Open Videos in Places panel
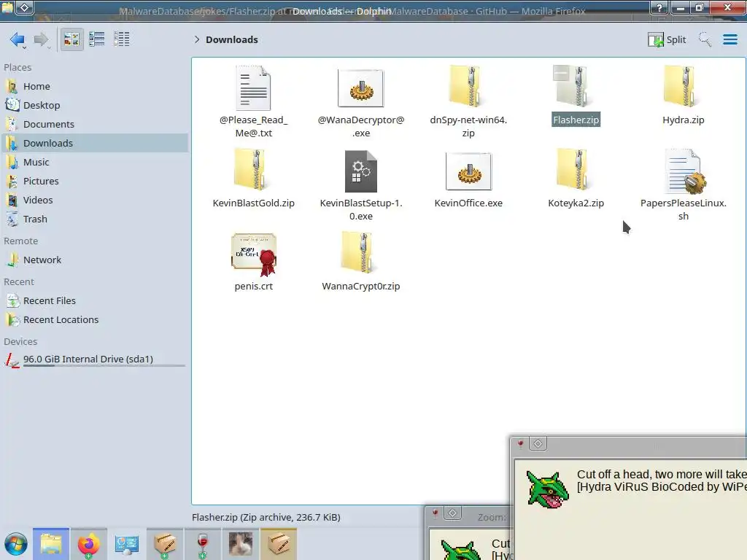The width and height of the screenshot is (747, 560). point(94,201)
